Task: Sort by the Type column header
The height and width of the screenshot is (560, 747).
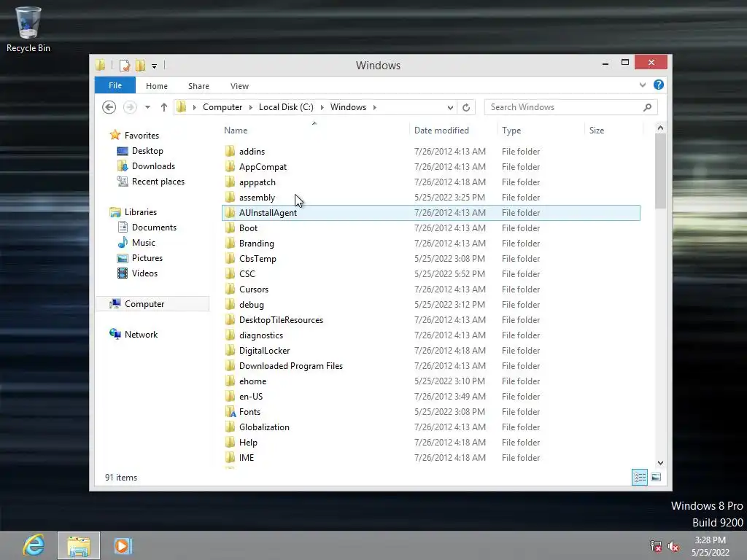Action: point(511,130)
